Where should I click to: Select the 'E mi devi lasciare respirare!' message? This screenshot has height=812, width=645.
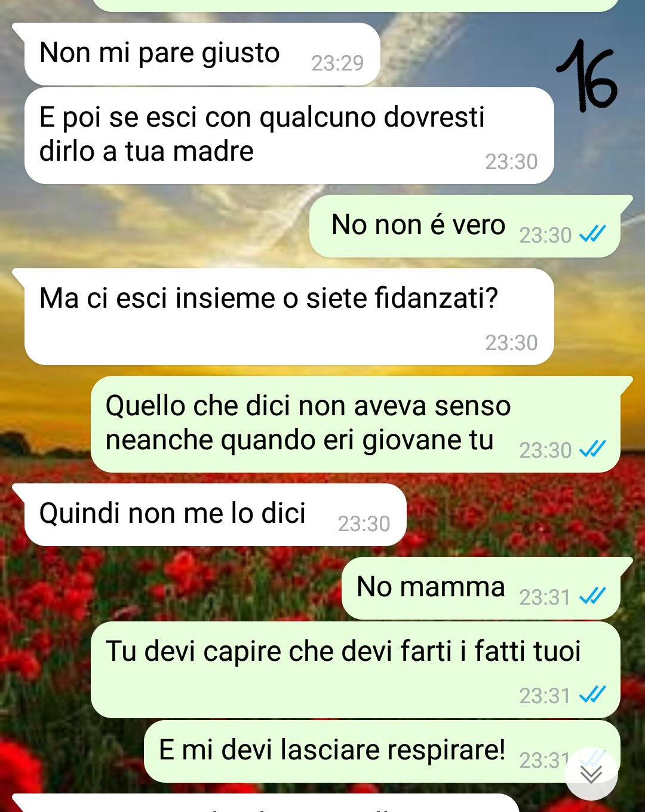pyautogui.click(x=382, y=751)
